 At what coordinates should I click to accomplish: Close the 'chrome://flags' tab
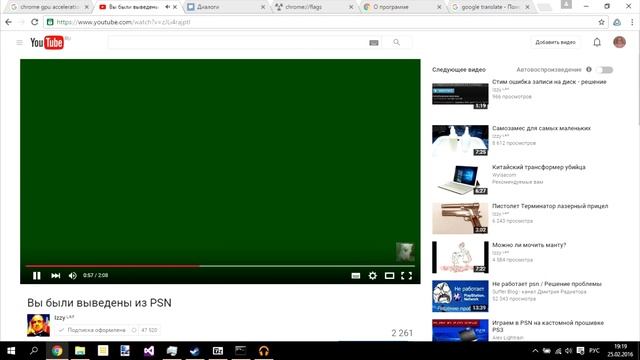point(351,7)
